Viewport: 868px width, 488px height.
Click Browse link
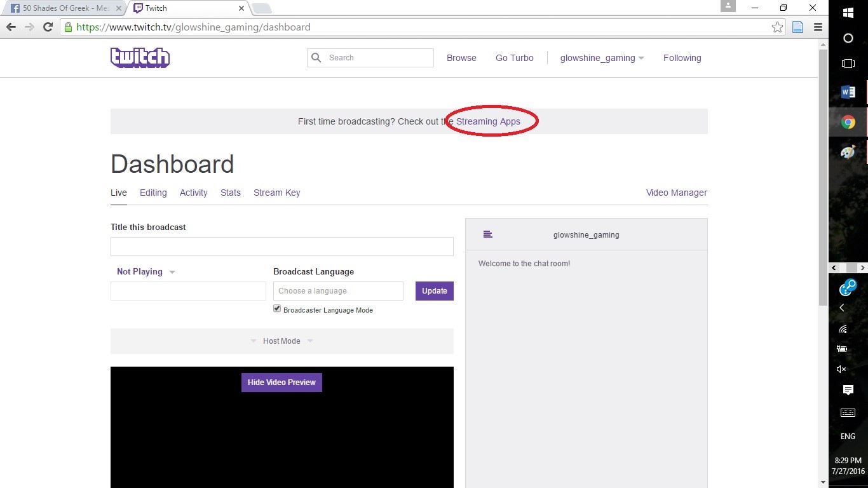pyautogui.click(x=461, y=58)
